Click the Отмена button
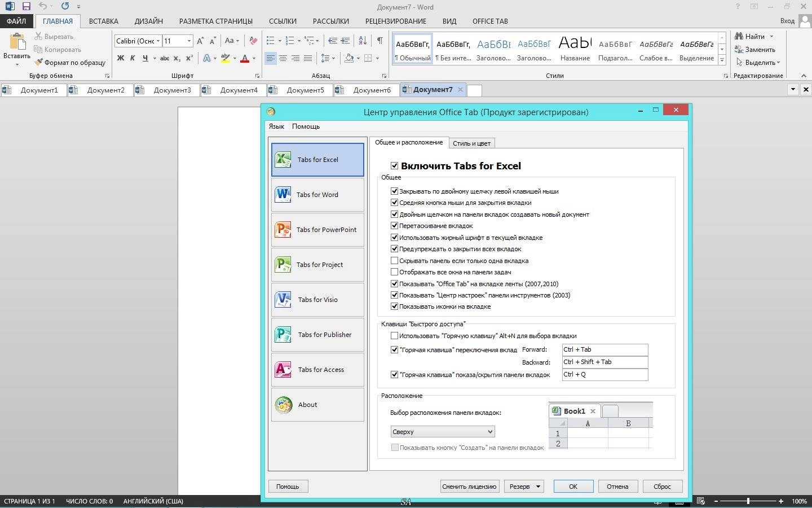 617,487
